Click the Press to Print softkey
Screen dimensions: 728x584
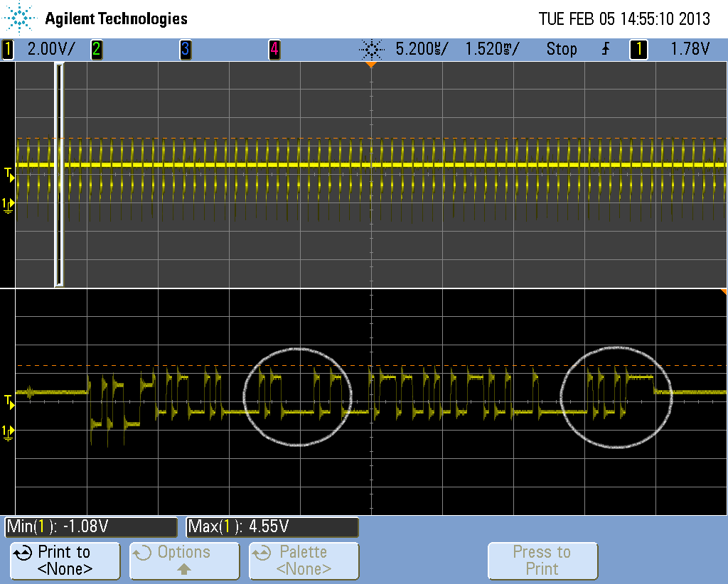tap(542, 561)
